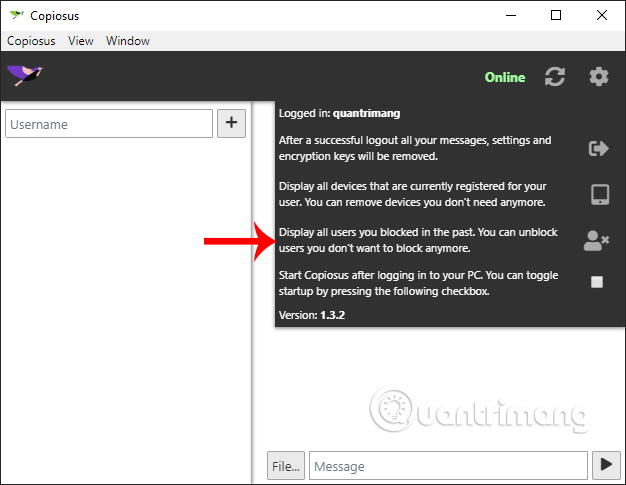Minimize the Copiosus window
The image size is (626, 485).
[511, 16]
